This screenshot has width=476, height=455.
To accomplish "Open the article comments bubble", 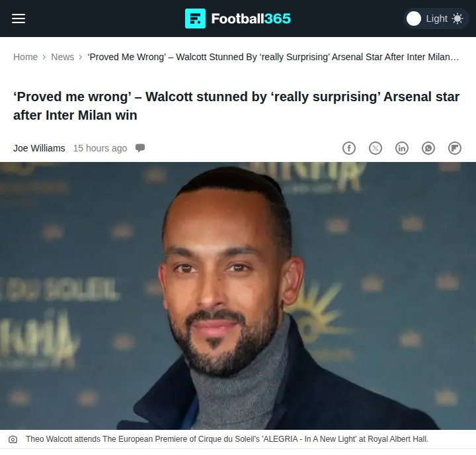I will coord(140,148).
